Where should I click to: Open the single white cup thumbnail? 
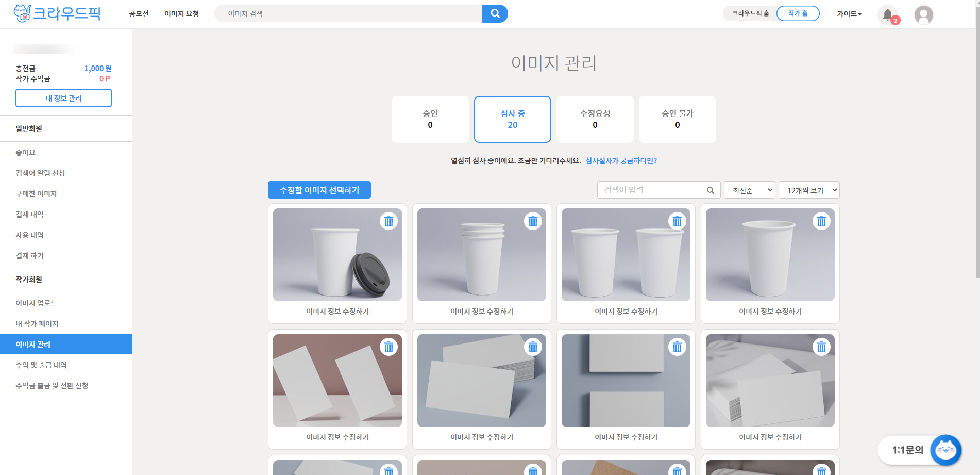pyautogui.click(x=770, y=255)
